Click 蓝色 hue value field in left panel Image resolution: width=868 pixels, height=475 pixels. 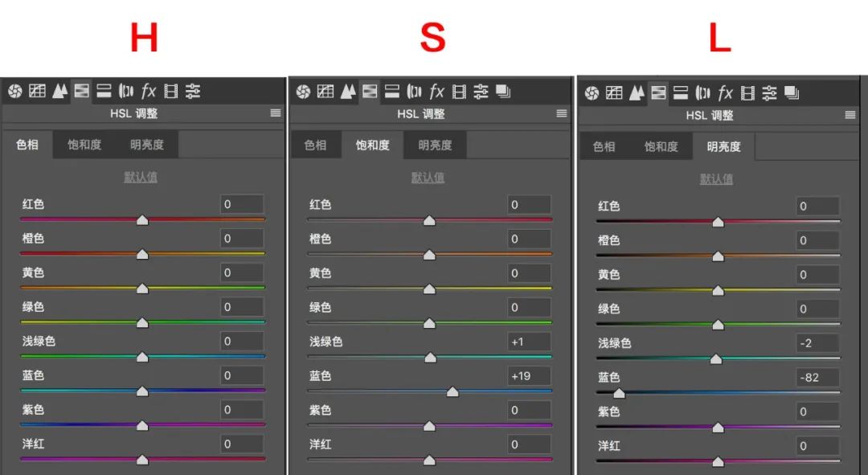coord(242,375)
